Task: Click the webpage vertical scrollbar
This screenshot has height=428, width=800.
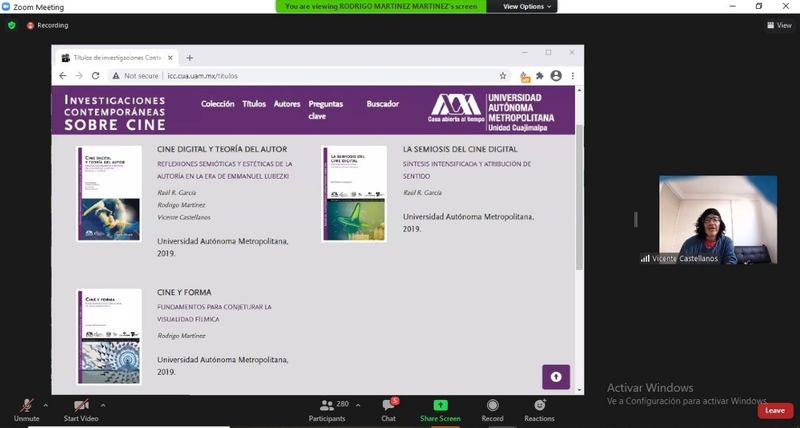Action: click(579, 196)
